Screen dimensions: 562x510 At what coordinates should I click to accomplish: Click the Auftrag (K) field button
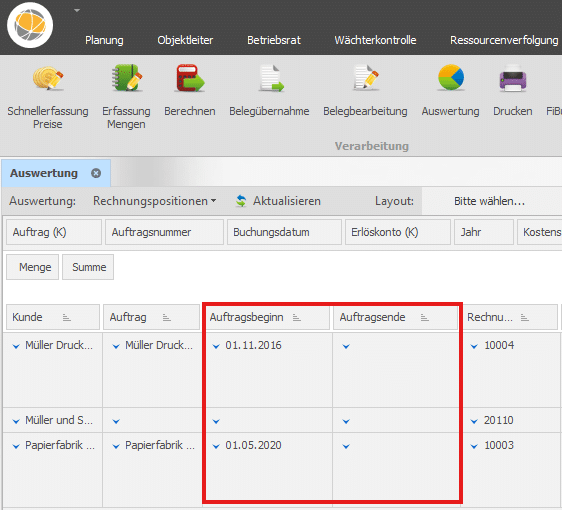click(54, 232)
